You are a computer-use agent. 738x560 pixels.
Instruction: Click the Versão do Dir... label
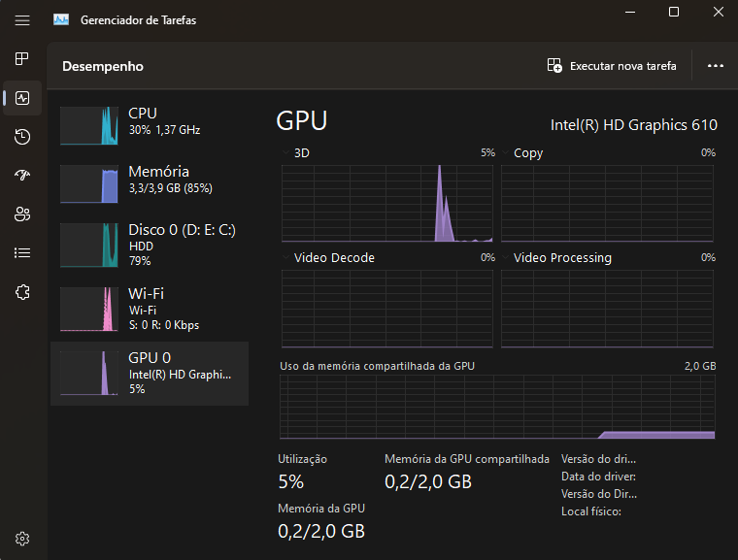pos(599,494)
